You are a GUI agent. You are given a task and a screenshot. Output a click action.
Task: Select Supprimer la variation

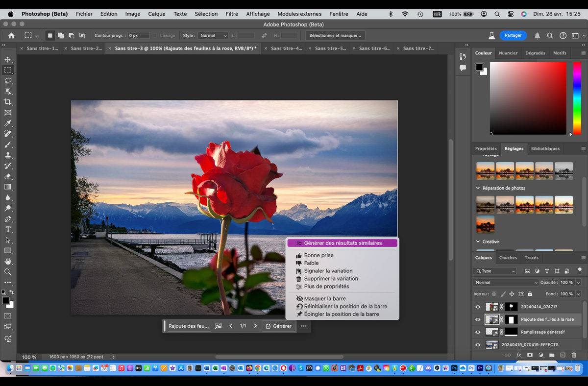pyautogui.click(x=331, y=279)
